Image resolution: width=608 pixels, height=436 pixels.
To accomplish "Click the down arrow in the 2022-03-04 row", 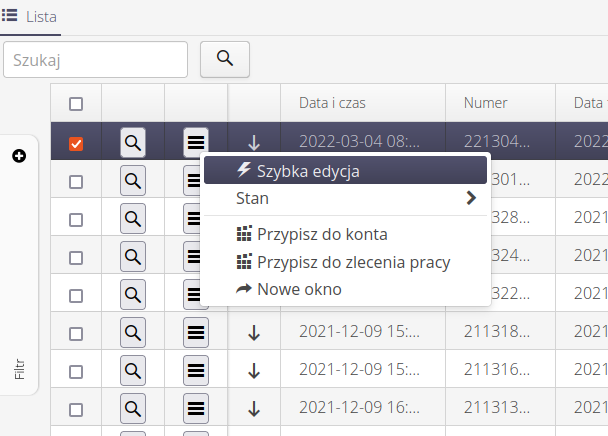I will point(254,143).
